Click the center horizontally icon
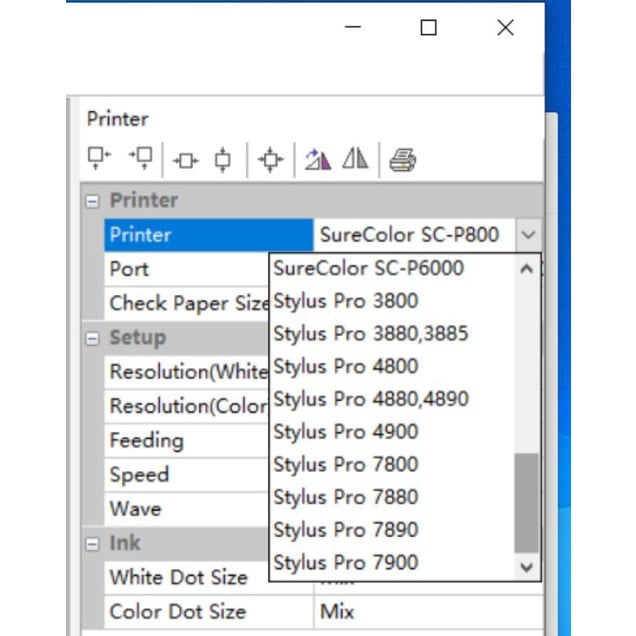 click(x=186, y=160)
